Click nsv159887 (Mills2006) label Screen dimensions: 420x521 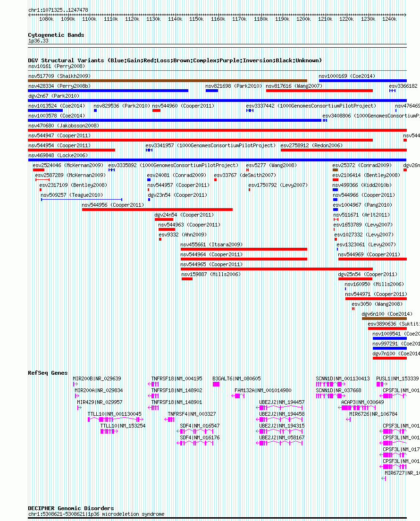pyautogui.click(x=210, y=275)
